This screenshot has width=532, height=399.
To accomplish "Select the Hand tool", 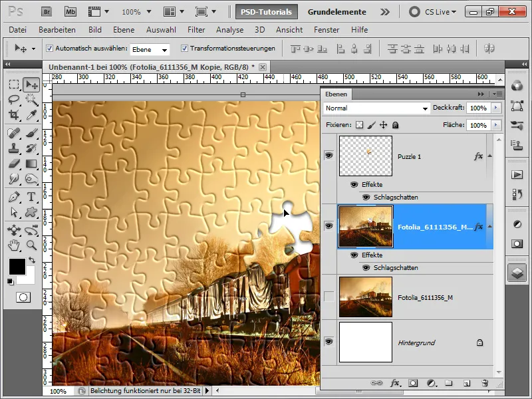I will click(14, 245).
